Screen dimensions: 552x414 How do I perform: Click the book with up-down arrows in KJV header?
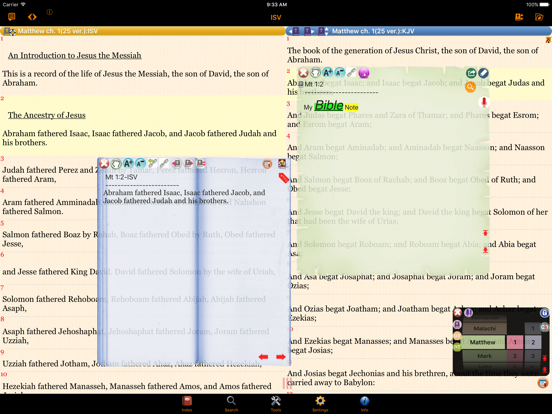pos(323,31)
